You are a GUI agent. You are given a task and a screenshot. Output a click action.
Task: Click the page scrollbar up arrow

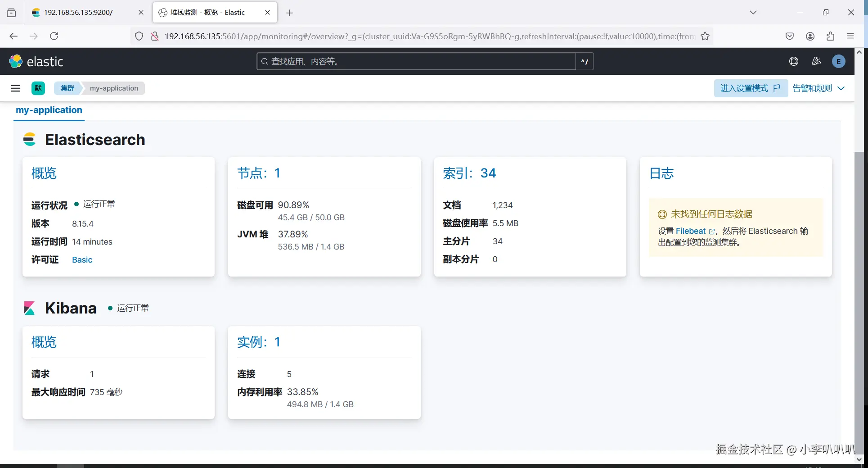coord(859,52)
